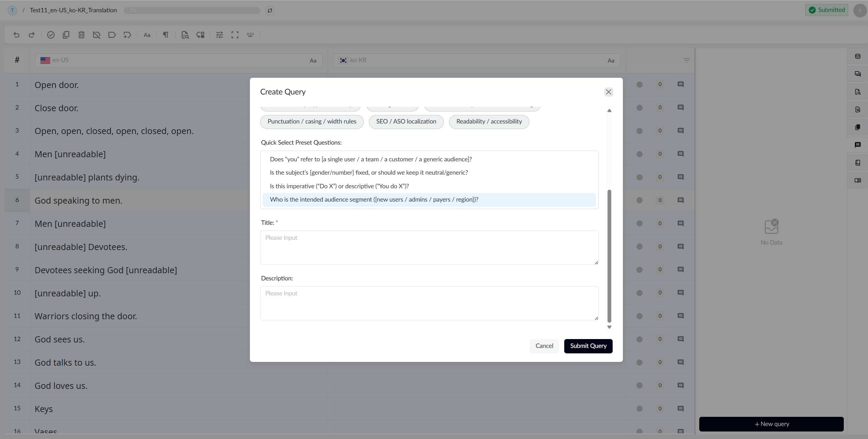Enable the Readability / accessibility category
868x439 pixels.
click(x=489, y=121)
